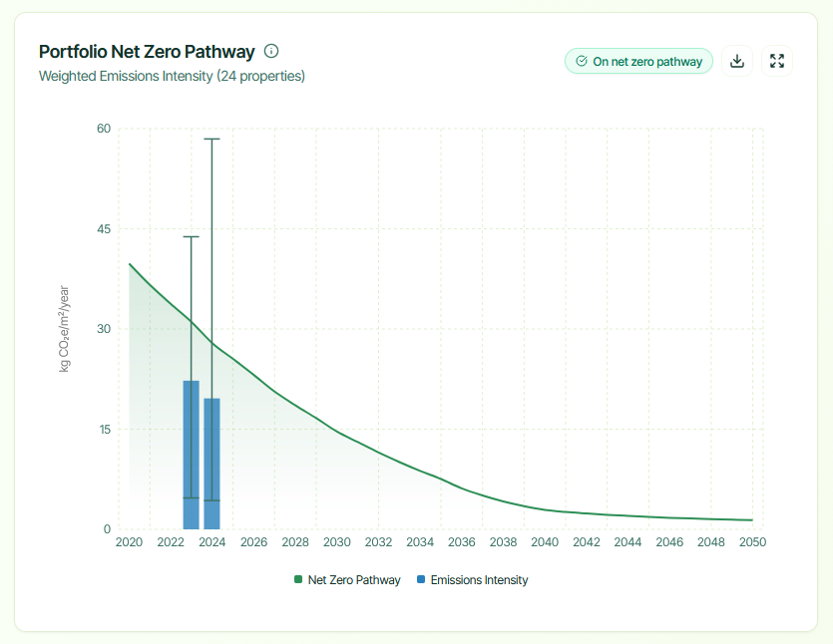Screen dimensions: 833x644
Task: Click the pathway line near the 2030 mark
Action: click(x=336, y=433)
